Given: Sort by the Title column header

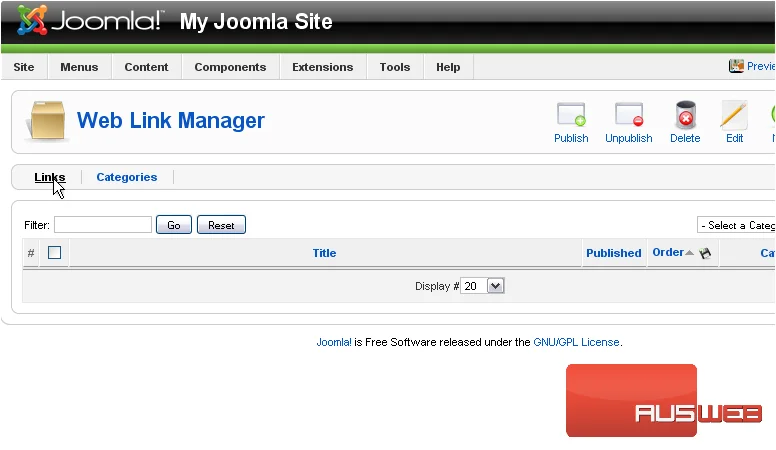Looking at the screenshot, I should click(324, 253).
